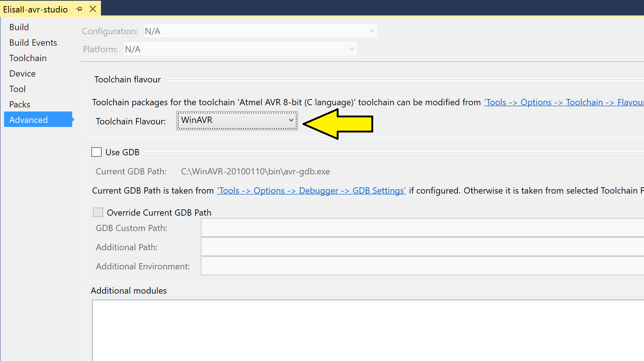Open the Toolchain Flavour WinAVR dropdown
This screenshot has width=644, height=361.
click(x=237, y=120)
